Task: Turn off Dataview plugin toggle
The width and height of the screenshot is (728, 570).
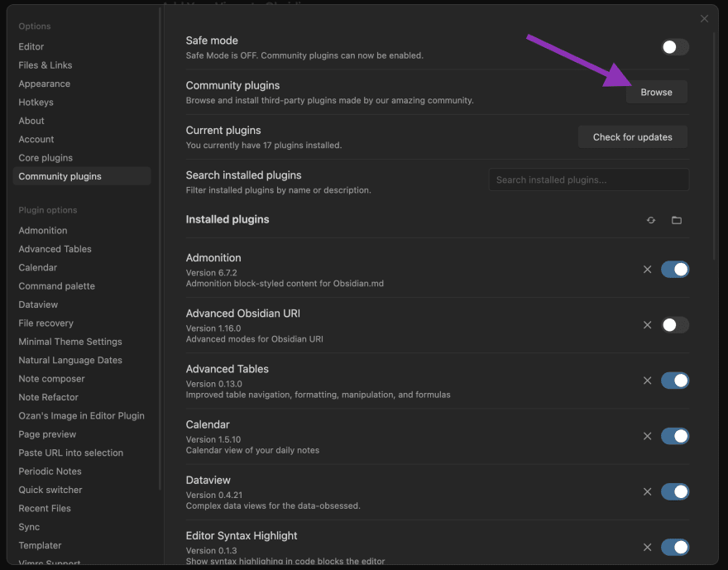Action: pos(675,491)
